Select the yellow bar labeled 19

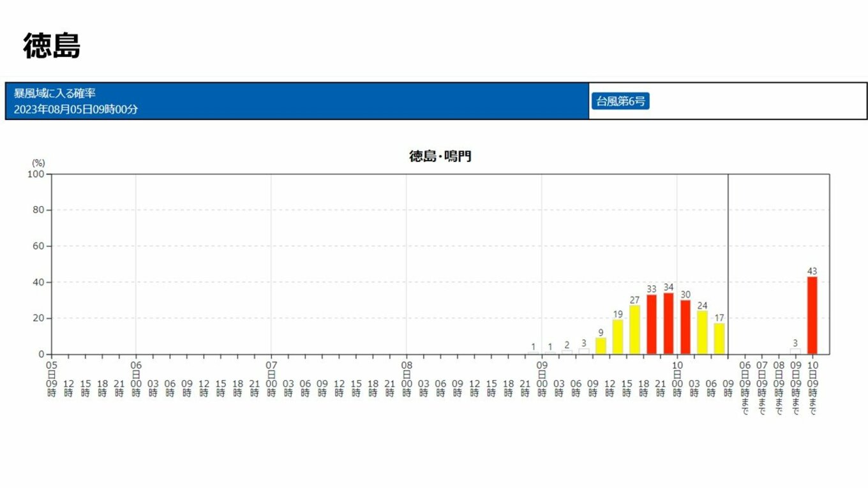[618, 337]
